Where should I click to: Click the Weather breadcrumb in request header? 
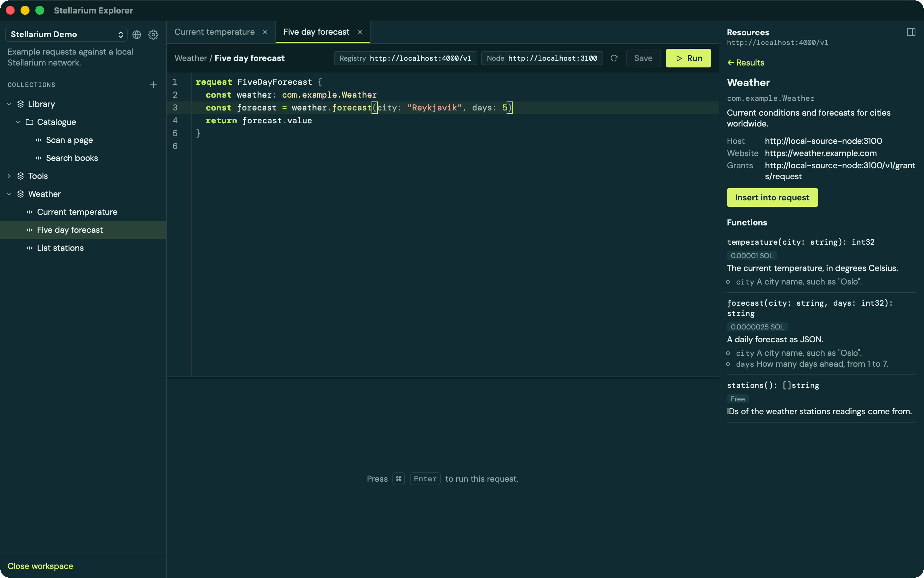[x=191, y=58]
